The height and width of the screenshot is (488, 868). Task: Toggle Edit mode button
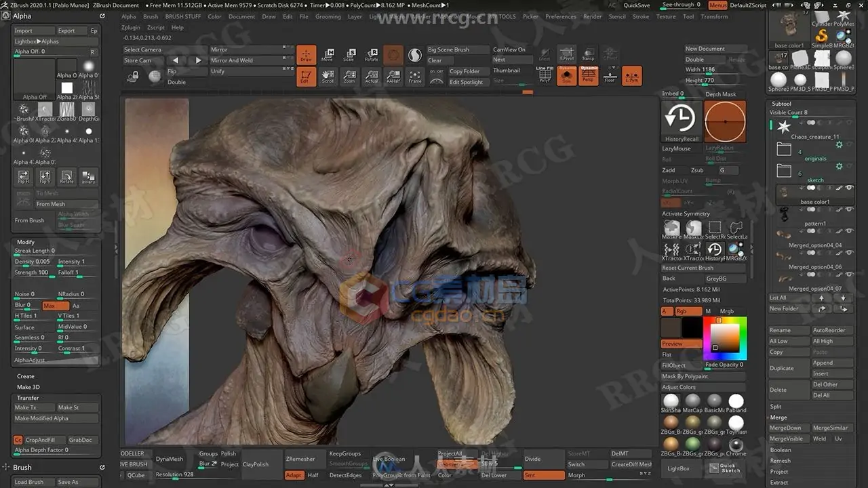click(x=307, y=77)
